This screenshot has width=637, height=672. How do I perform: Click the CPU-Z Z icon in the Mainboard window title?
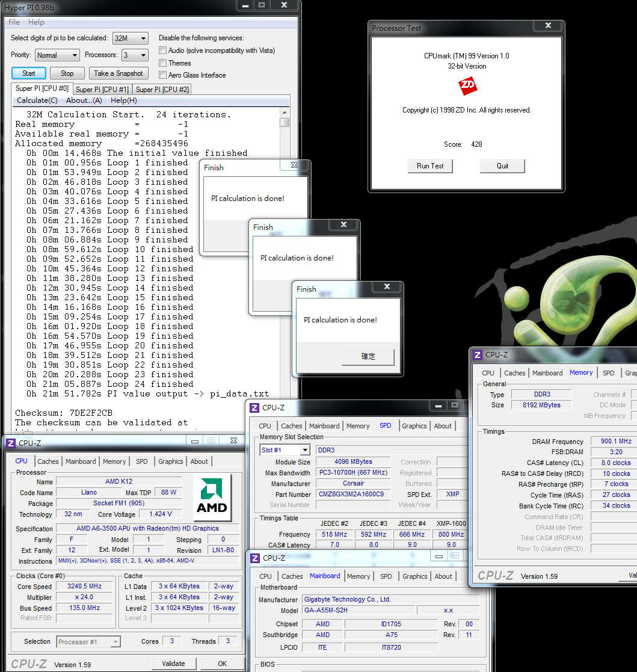[255, 558]
